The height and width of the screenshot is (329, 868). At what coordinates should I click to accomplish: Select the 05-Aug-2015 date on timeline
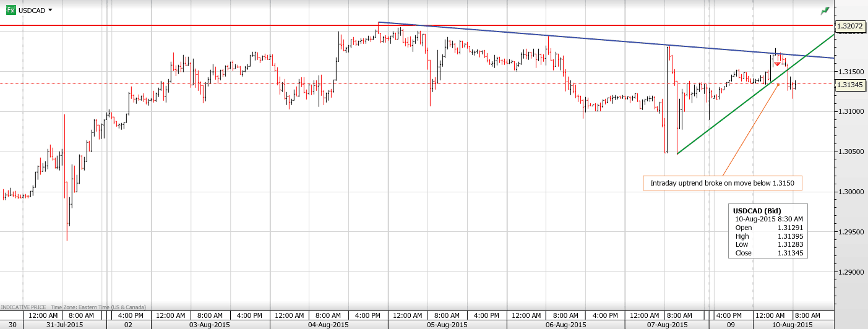(x=447, y=324)
